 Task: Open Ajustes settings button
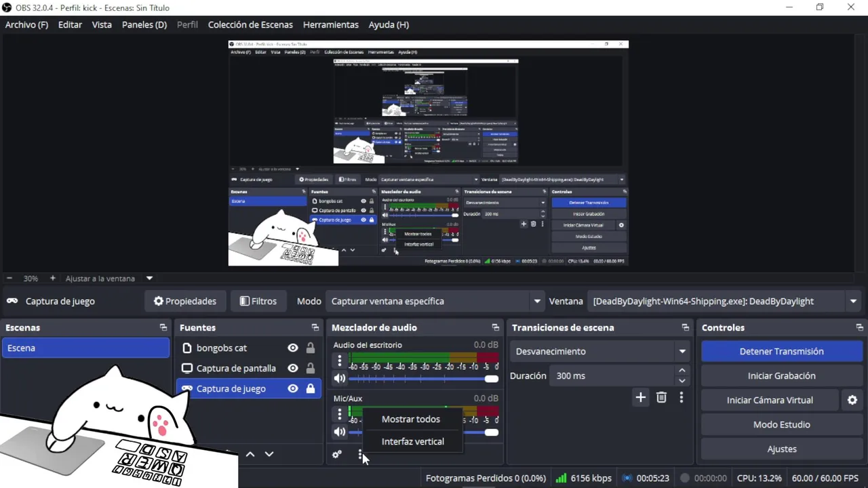(782, 449)
